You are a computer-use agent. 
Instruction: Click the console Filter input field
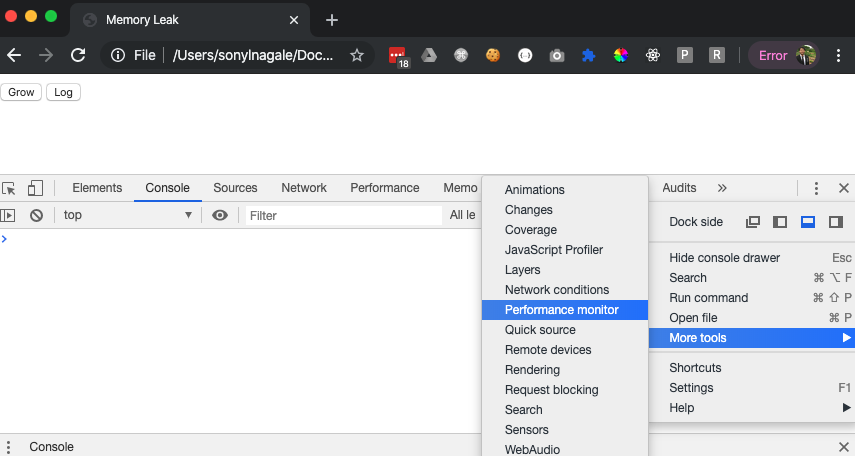[x=342, y=215]
